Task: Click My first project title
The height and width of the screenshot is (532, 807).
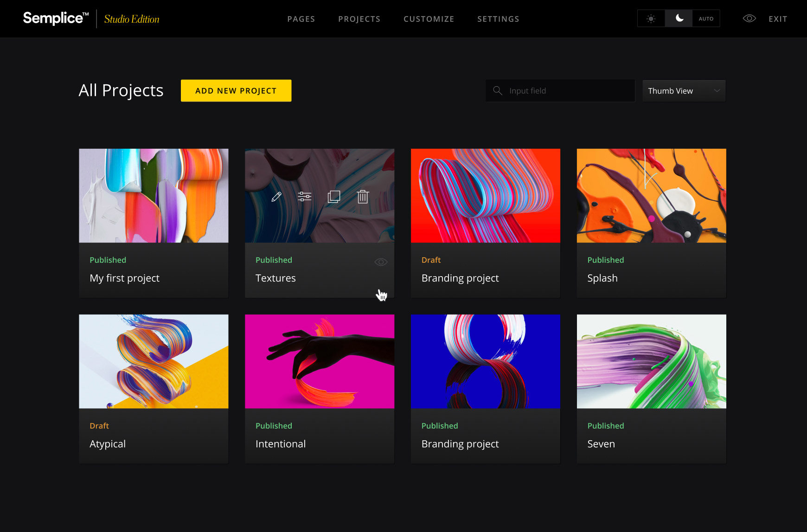Action: pos(124,278)
